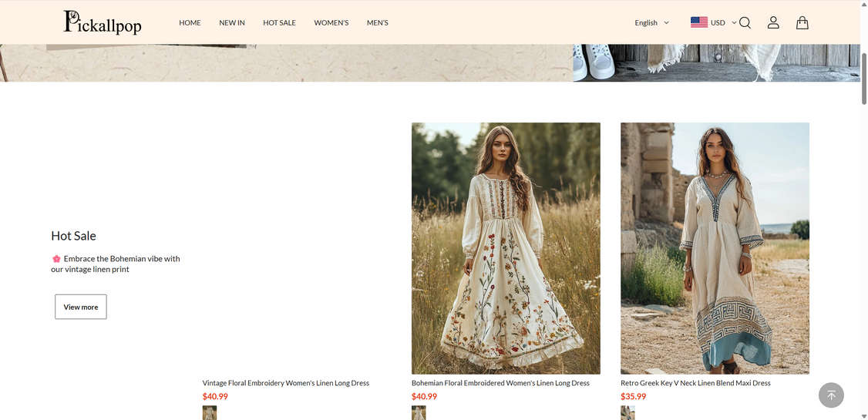The image size is (868, 420).
Task: Click the back-to-top arrow button
Action: (x=831, y=395)
